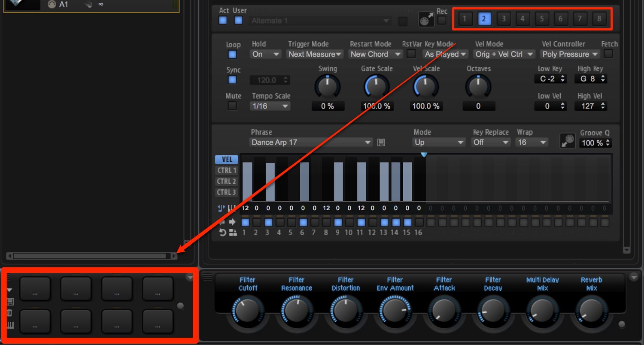Viewport: 644px width, 345px height.
Task: Disable step 6 in the sequencer
Action: [x=303, y=222]
